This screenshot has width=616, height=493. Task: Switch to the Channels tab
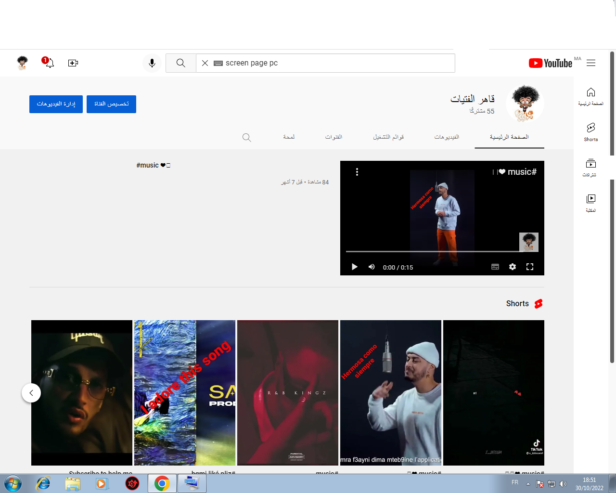click(x=333, y=137)
